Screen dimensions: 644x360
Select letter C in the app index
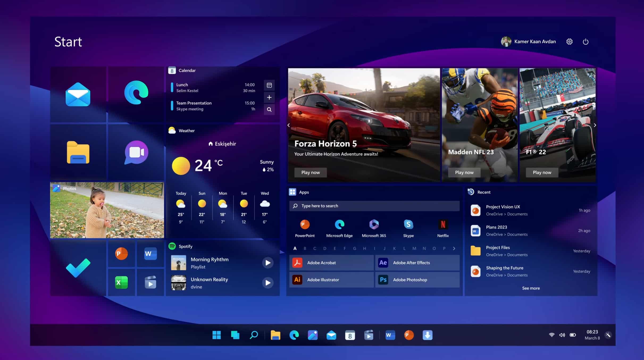tap(315, 248)
